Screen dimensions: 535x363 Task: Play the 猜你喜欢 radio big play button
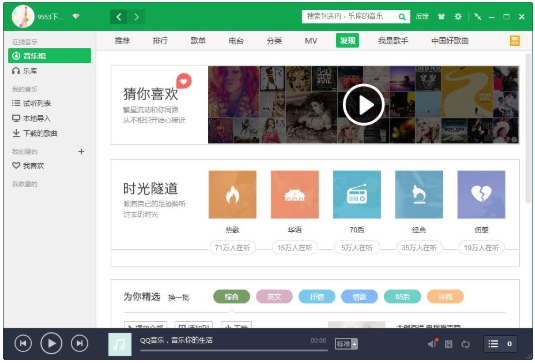tap(364, 105)
